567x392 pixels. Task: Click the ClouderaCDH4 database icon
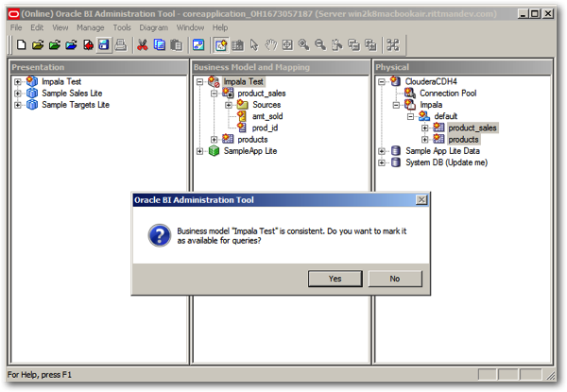point(395,81)
